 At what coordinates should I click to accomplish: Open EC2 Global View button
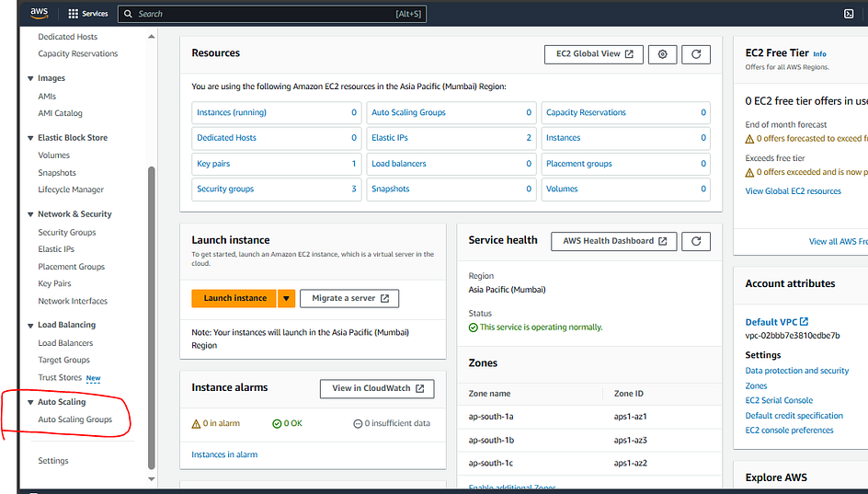[x=593, y=54]
